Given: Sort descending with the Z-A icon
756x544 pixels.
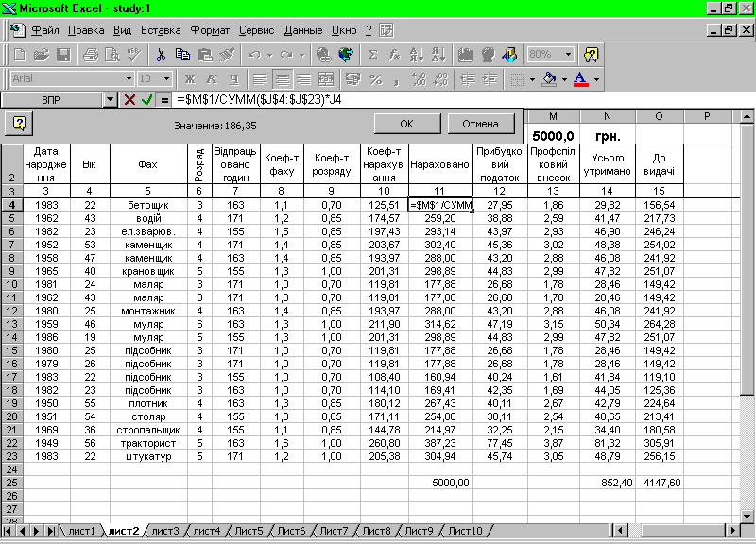Looking at the screenshot, I should (x=438, y=55).
